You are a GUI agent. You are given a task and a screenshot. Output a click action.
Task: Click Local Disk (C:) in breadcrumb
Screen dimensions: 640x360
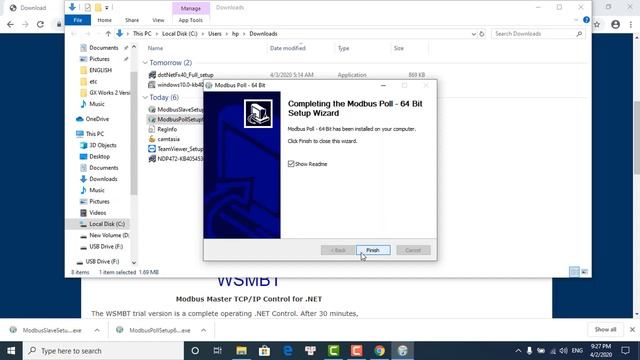pyautogui.click(x=180, y=34)
